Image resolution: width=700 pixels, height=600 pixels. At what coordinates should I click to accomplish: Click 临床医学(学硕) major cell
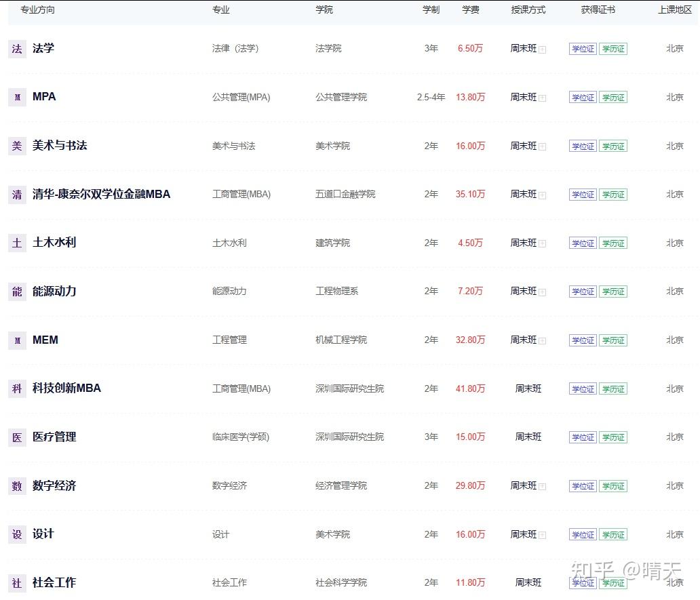241,437
